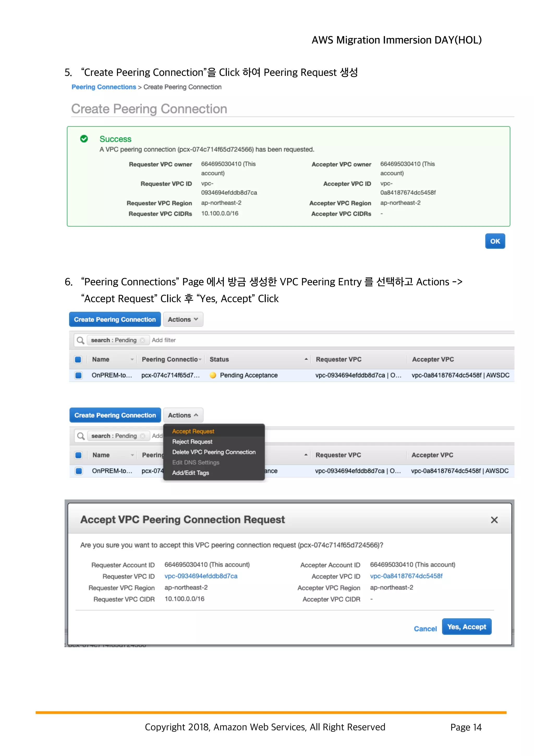Toggle checkbox for OnPREM-to row in lower table
This screenshot has width=534, height=756.
coord(79,471)
